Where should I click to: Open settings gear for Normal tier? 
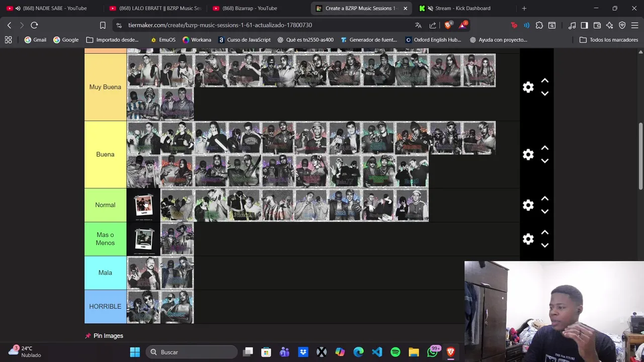528,205
